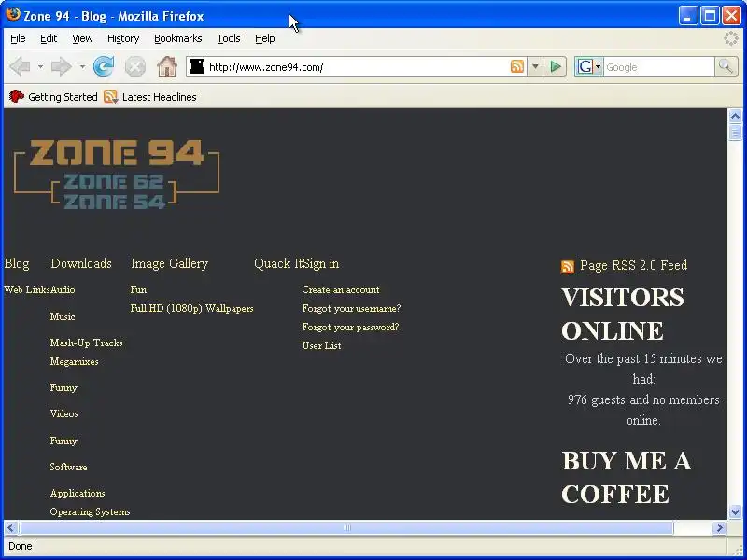The width and height of the screenshot is (747, 560).
Task: Click the orange Page RSS feed icon
Action: point(568,266)
